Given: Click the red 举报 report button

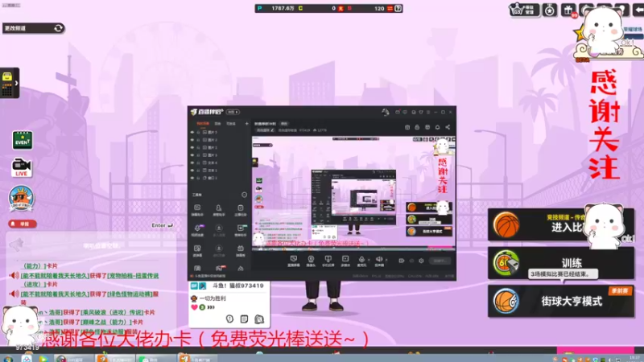Looking at the screenshot, I should click(23, 224).
